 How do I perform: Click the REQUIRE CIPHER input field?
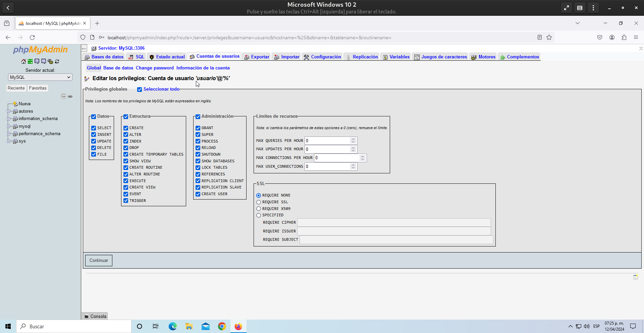[394, 223]
